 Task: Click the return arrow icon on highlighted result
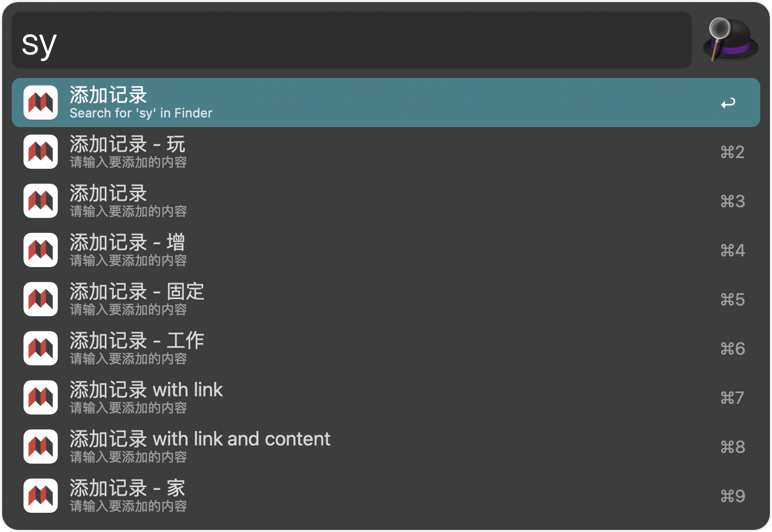[728, 103]
